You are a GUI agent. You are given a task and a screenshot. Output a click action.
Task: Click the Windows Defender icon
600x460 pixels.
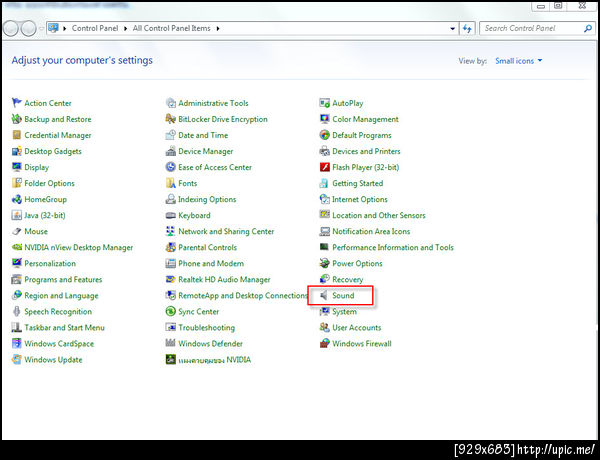(x=170, y=343)
